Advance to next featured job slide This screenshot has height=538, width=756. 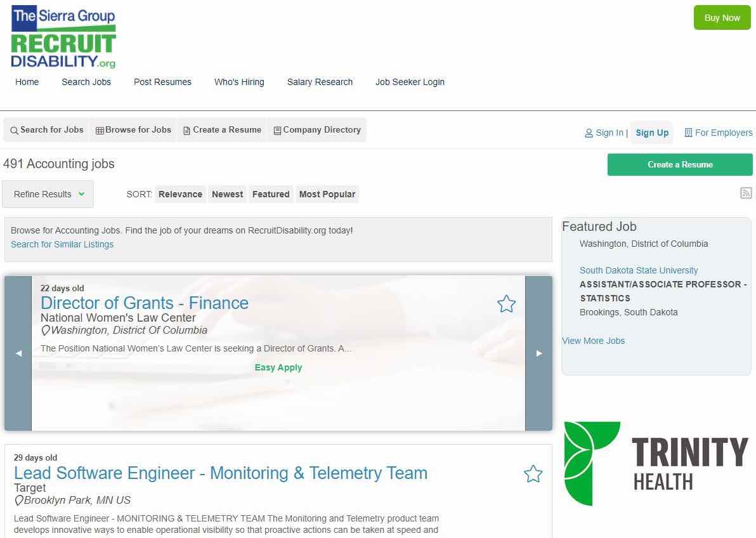538,353
